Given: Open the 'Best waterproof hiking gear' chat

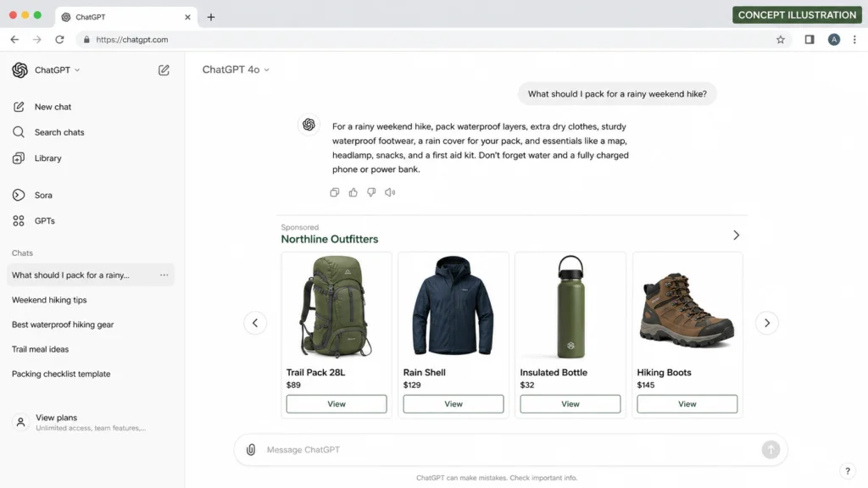Looking at the screenshot, I should pos(63,324).
